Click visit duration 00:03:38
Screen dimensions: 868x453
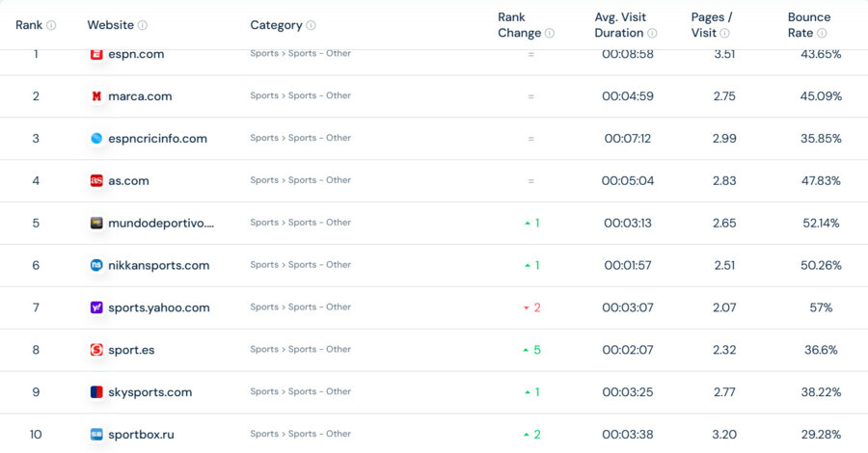click(628, 435)
